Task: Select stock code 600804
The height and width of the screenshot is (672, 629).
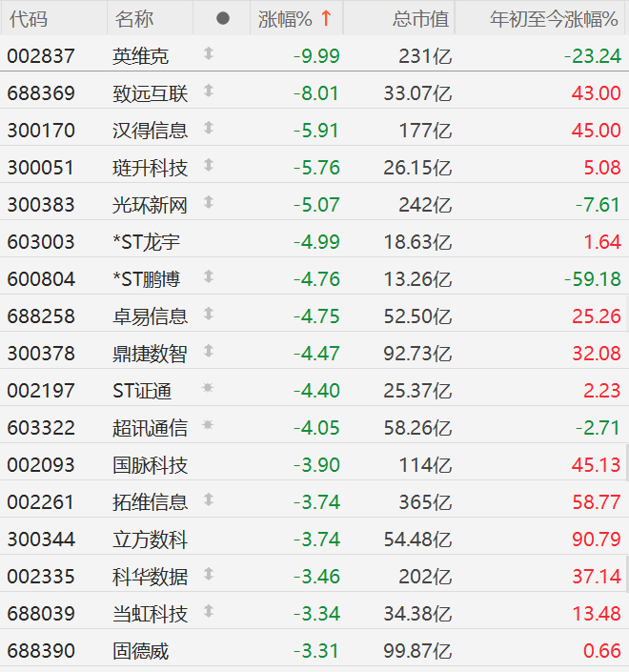Action: (41, 279)
